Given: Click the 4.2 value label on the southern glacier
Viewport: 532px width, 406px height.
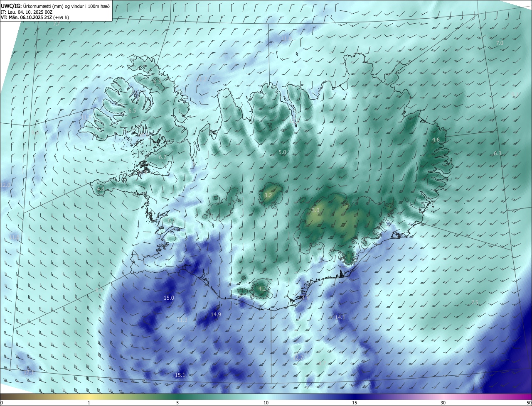Looking at the screenshot, I should pyautogui.click(x=262, y=289).
